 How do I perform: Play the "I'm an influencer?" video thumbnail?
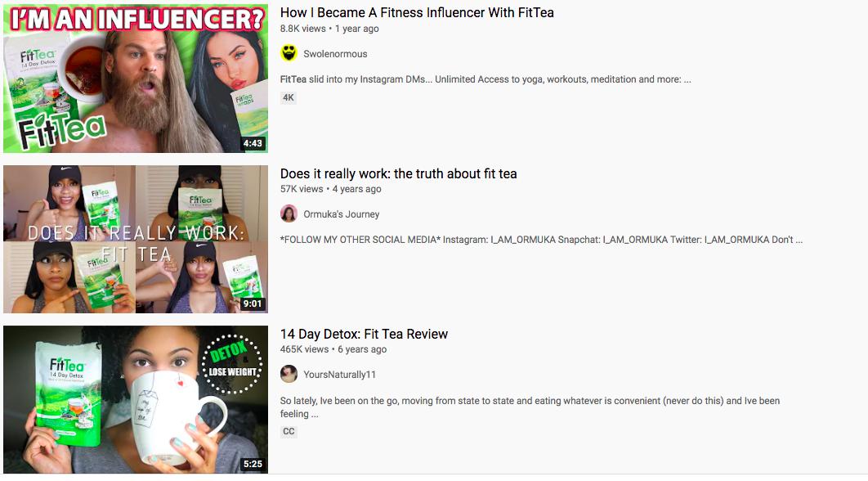(x=136, y=79)
